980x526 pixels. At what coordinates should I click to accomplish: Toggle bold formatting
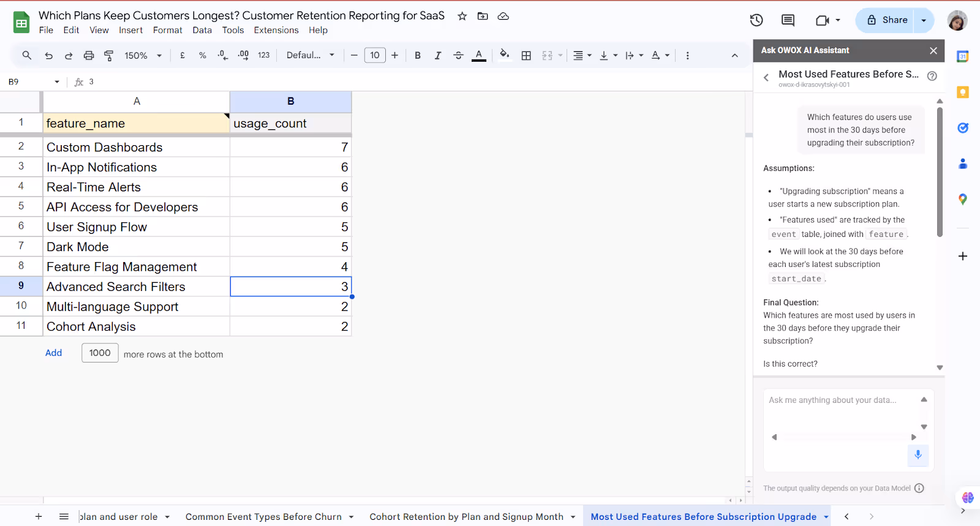click(x=418, y=55)
